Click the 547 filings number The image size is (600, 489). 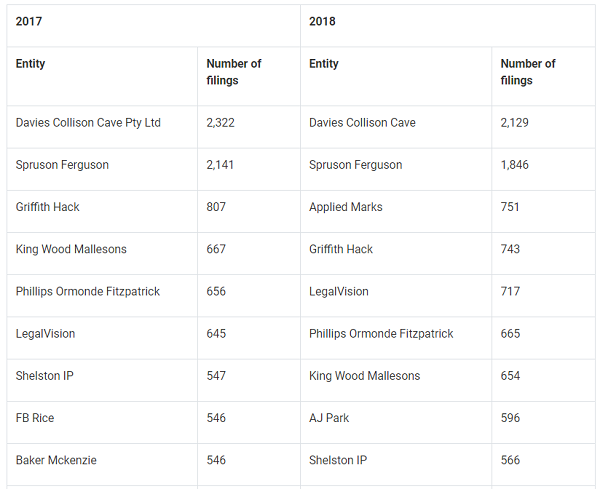tap(216, 376)
